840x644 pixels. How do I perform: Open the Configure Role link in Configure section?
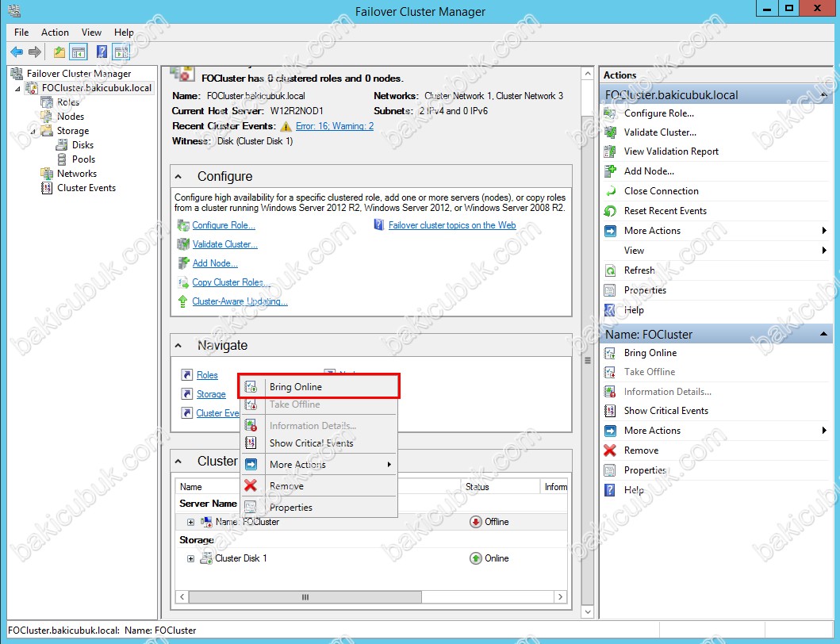click(x=224, y=225)
